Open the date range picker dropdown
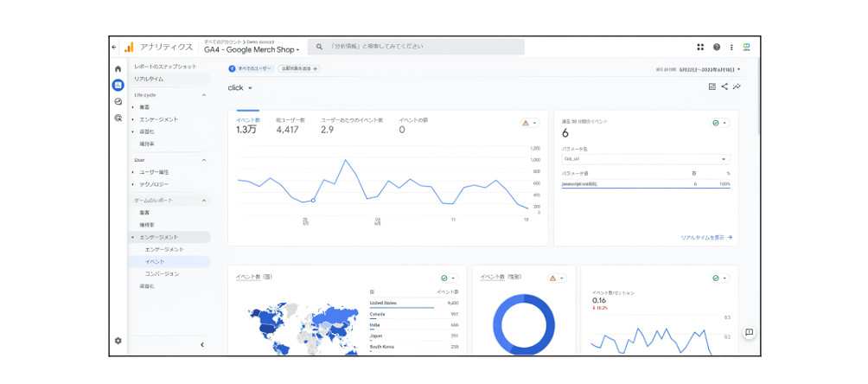Image resolution: width=868 pixels, height=384 pixels. point(699,68)
